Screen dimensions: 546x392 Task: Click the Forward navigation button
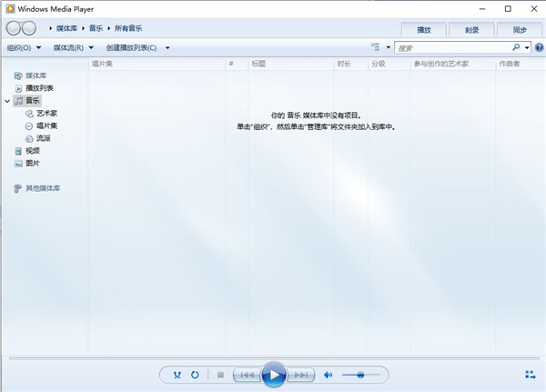28,28
